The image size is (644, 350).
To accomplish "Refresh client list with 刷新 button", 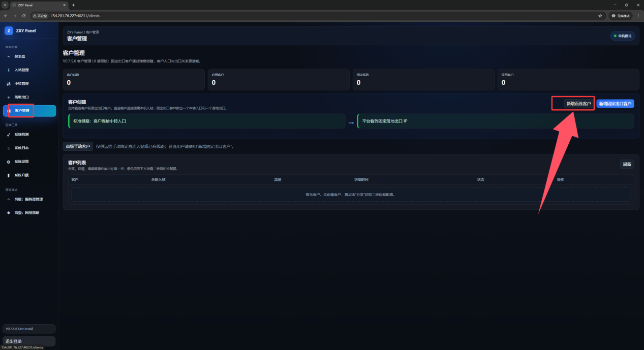I will pos(627,164).
